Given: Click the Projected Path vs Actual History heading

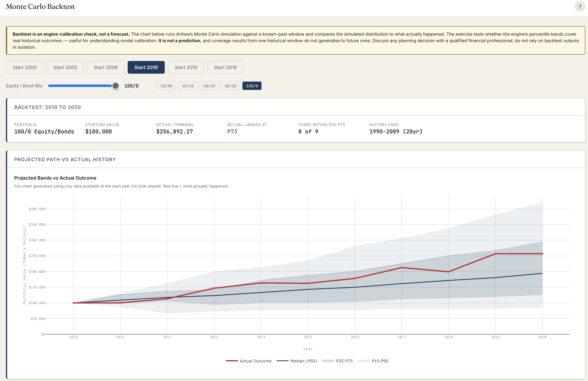Looking at the screenshot, I should [65, 159].
